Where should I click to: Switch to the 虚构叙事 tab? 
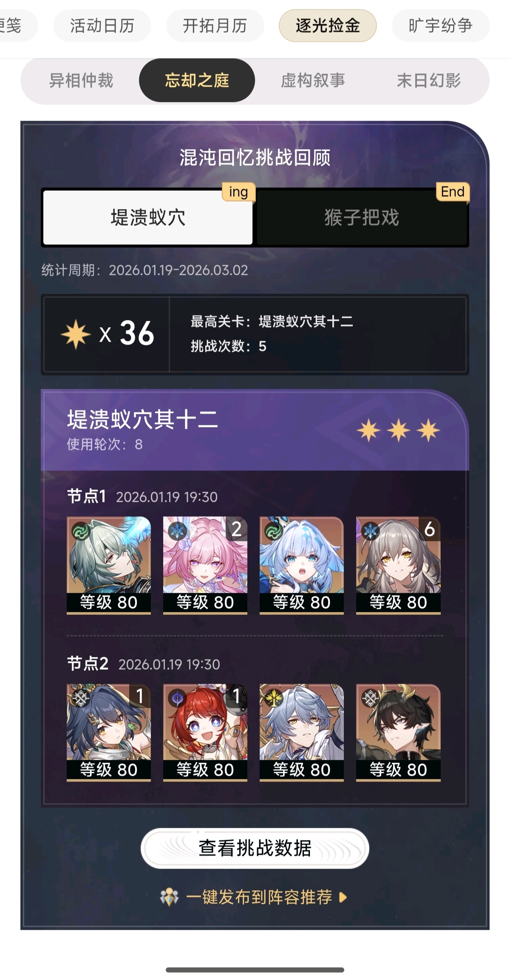click(x=313, y=80)
